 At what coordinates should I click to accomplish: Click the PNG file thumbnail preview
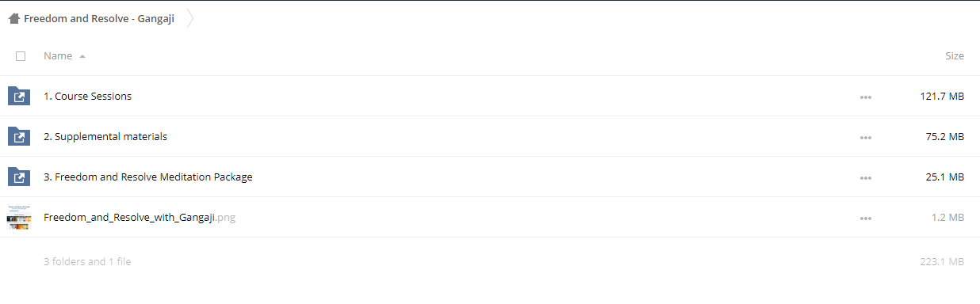coord(19,218)
